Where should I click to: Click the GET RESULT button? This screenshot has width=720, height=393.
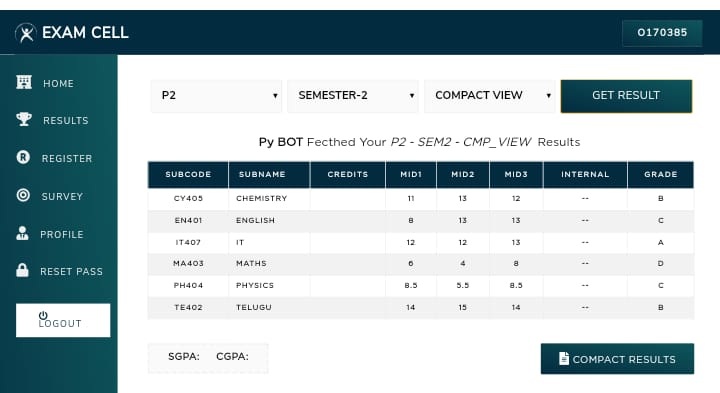click(x=626, y=95)
